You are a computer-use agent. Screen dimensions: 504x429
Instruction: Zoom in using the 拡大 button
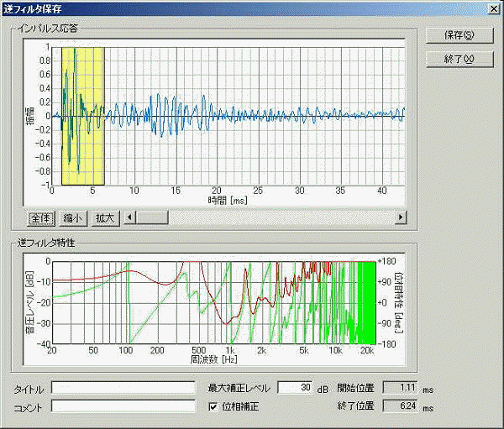tap(106, 218)
